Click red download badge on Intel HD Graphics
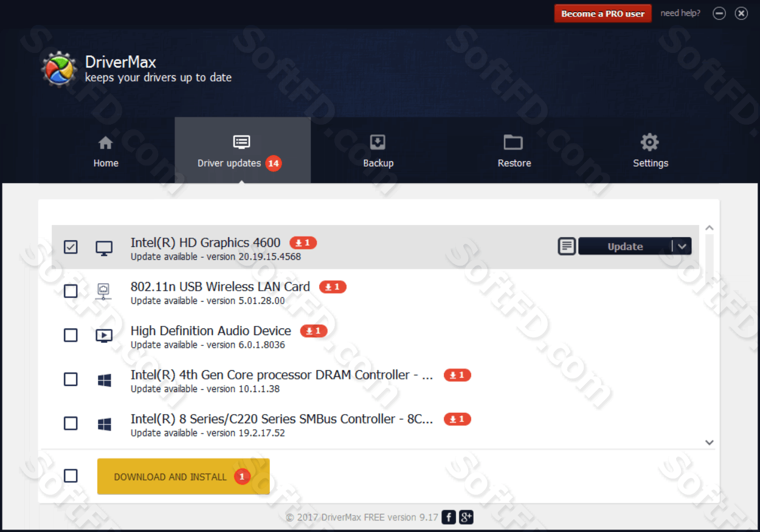Image resolution: width=760 pixels, height=532 pixels. [303, 243]
